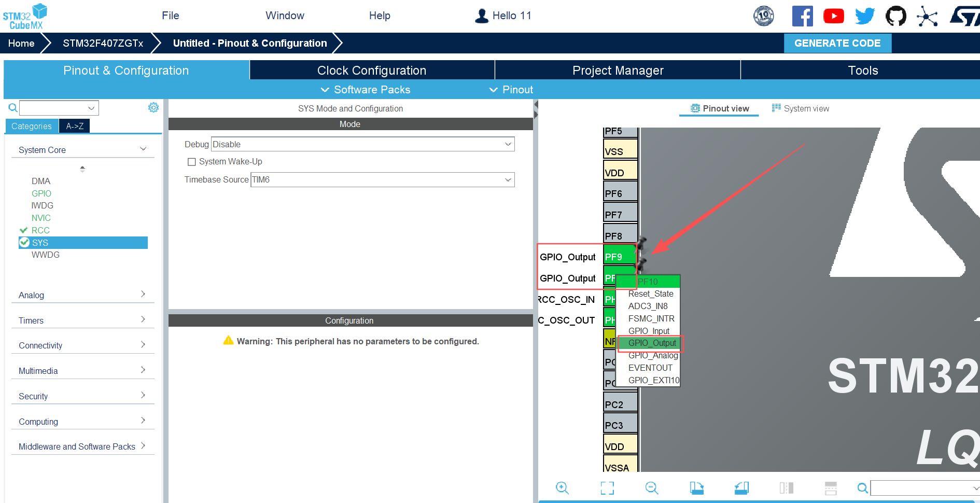This screenshot has height=503, width=980.
Task: Switch to the Project Manager tab
Action: [x=618, y=71]
